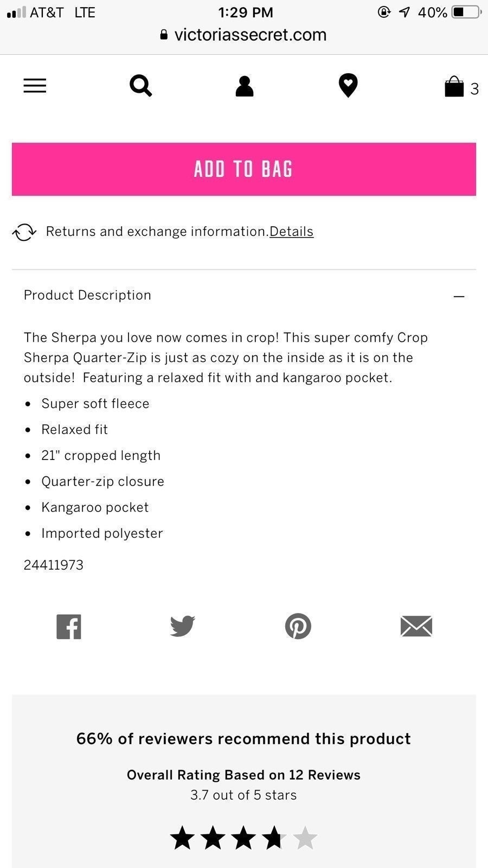Pin product on Pinterest

pos(298,626)
